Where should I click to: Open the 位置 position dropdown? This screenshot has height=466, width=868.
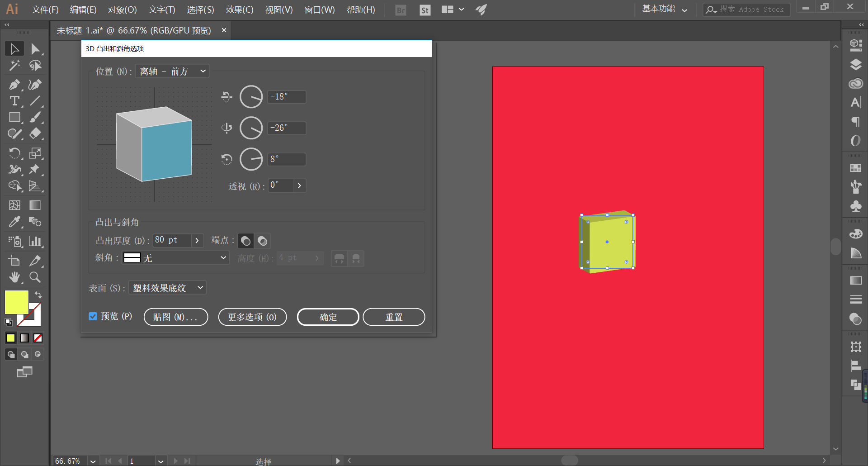click(x=172, y=71)
